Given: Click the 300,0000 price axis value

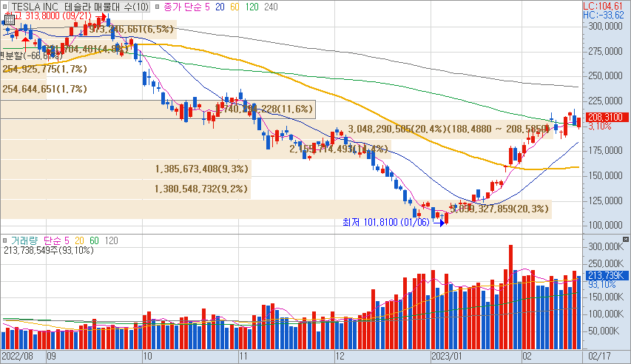Looking at the screenshot, I should [605, 26].
